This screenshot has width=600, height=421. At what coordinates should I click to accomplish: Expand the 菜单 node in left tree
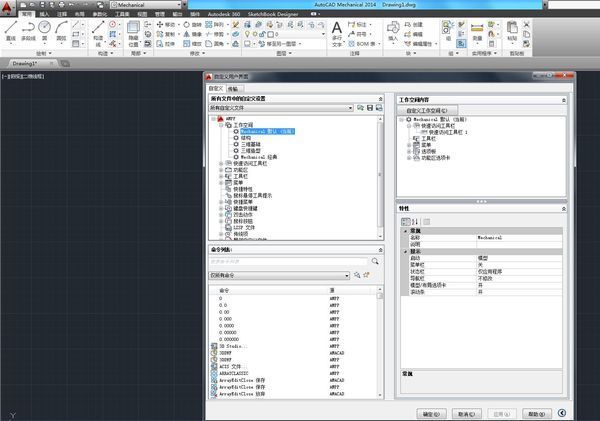coord(221,183)
